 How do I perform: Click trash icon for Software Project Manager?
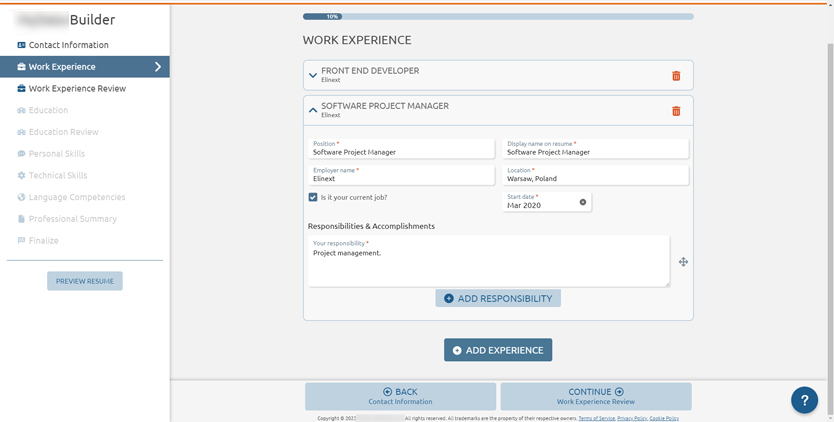point(676,111)
